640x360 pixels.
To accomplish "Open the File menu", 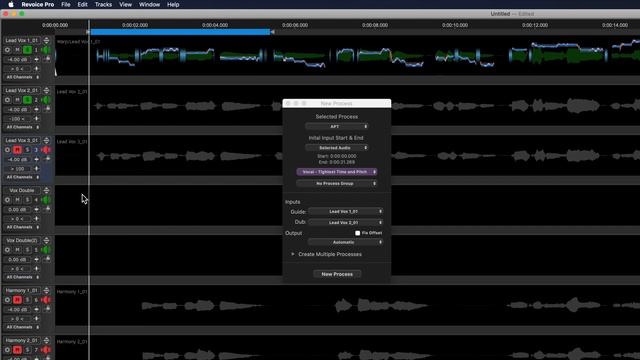I will 66,4.
